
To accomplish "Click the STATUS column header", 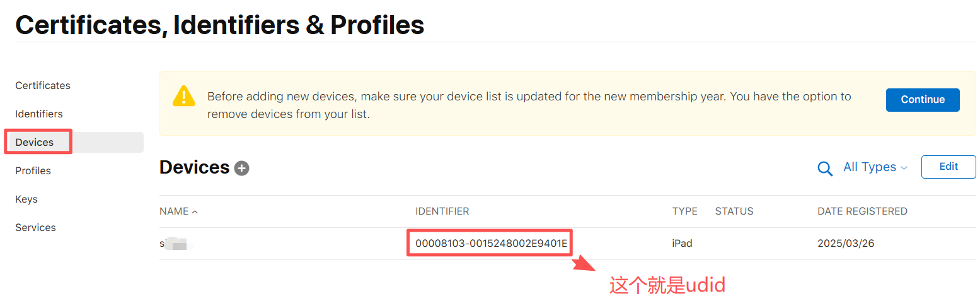I will click(x=734, y=211).
